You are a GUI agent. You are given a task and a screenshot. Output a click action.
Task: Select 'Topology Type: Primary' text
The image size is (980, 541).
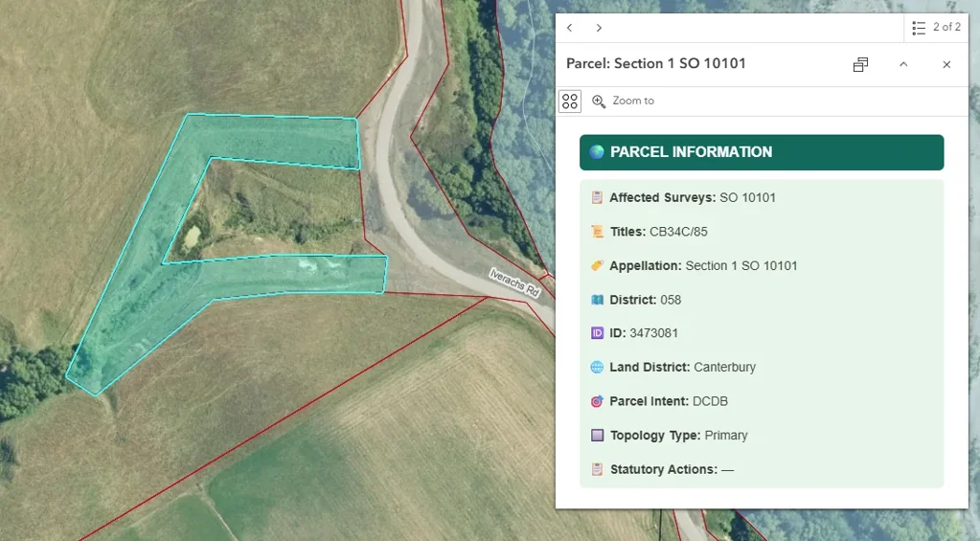click(x=679, y=436)
